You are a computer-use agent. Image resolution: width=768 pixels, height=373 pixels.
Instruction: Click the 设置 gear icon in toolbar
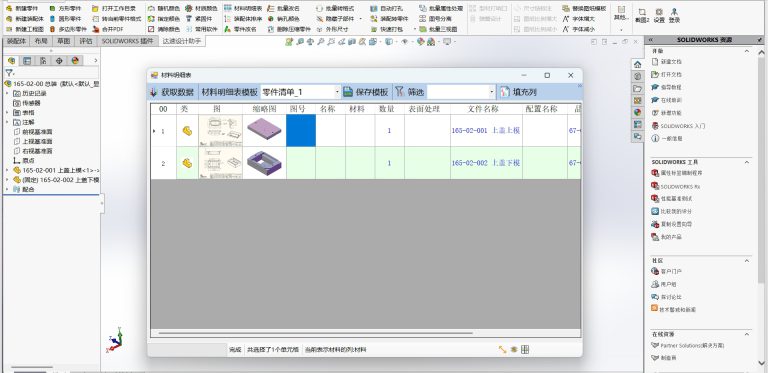(659, 11)
